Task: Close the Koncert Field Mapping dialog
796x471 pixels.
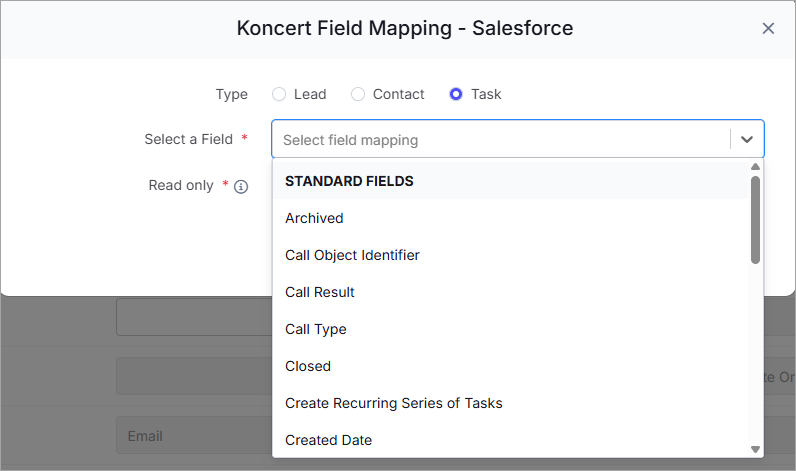Action: [768, 28]
